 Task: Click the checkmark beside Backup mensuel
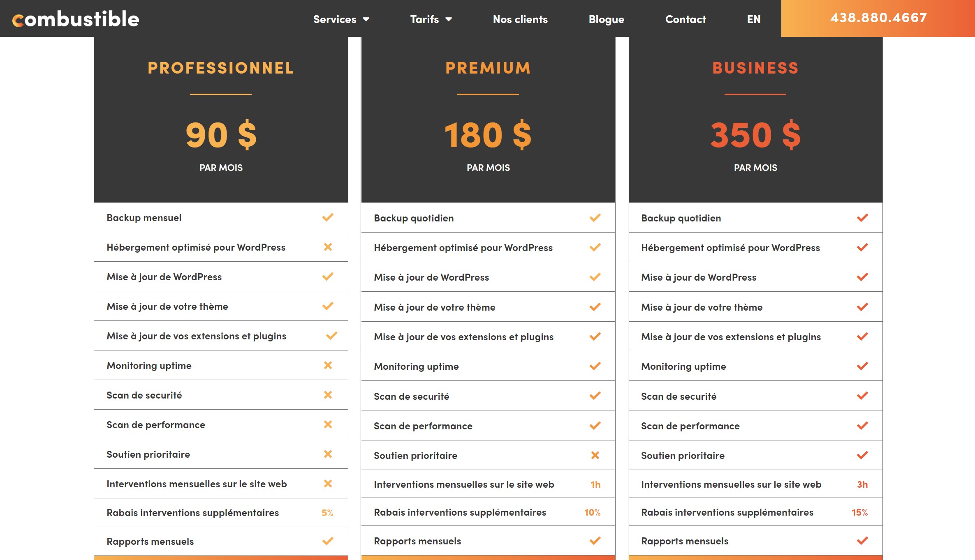[328, 217]
